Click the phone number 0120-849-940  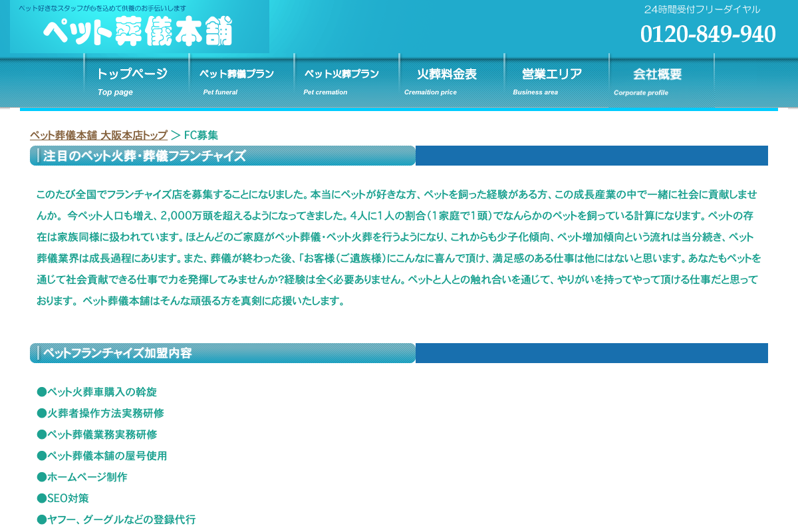(x=708, y=34)
